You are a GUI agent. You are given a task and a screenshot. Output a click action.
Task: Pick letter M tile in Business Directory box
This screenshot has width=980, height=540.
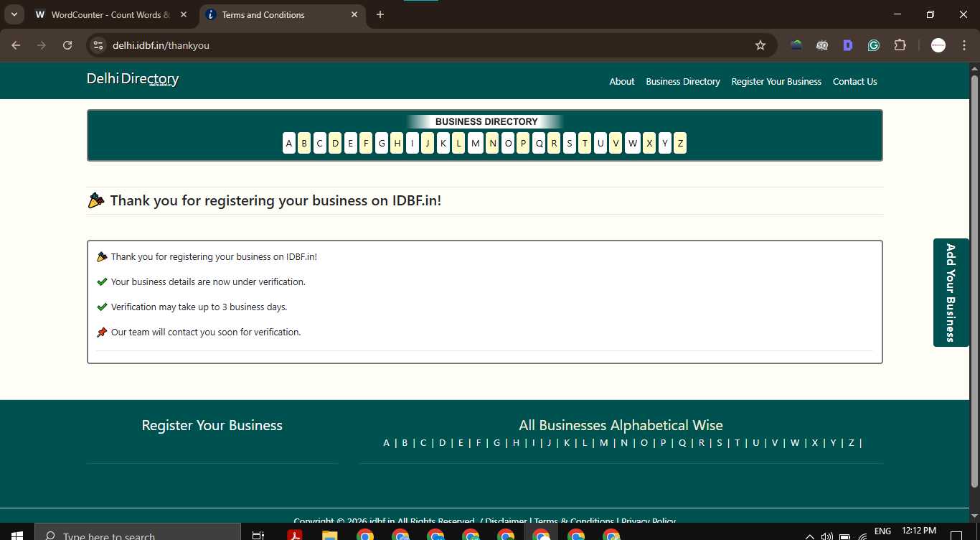(476, 143)
